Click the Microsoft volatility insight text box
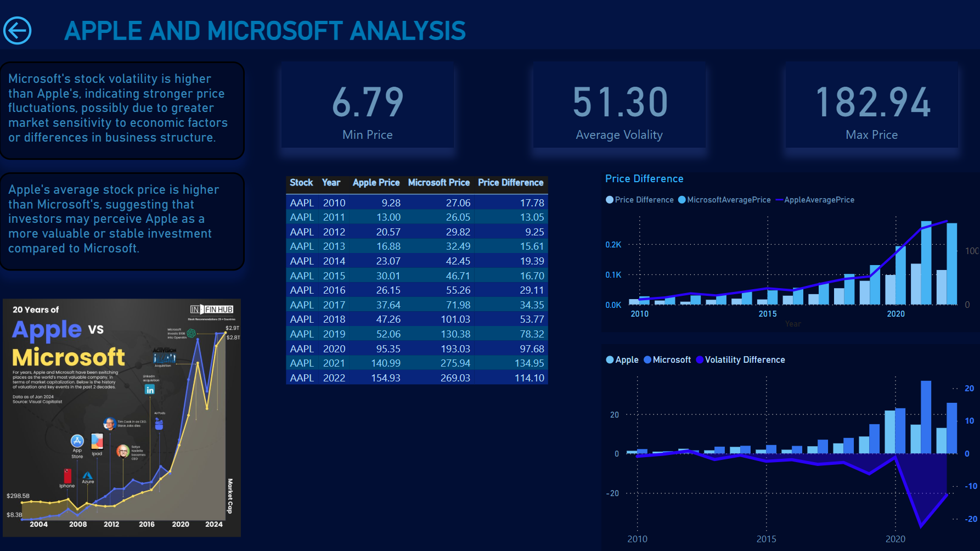Viewport: 980px width, 551px height. pyautogui.click(x=122, y=110)
